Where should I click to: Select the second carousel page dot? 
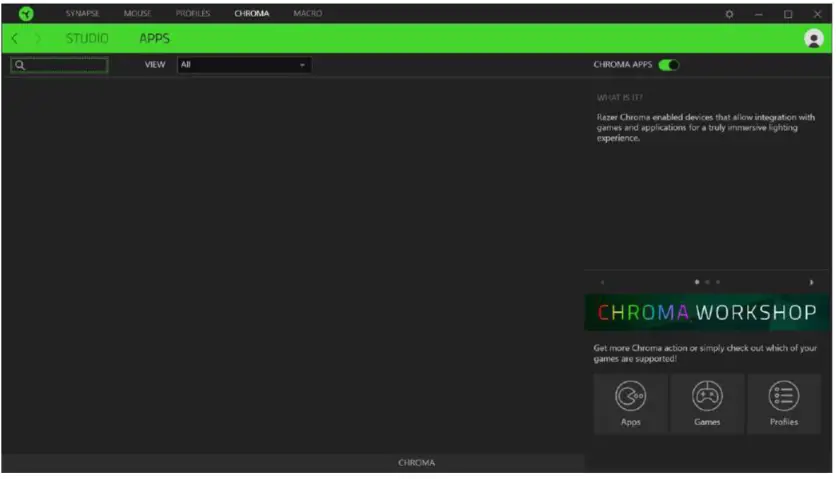tap(707, 282)
